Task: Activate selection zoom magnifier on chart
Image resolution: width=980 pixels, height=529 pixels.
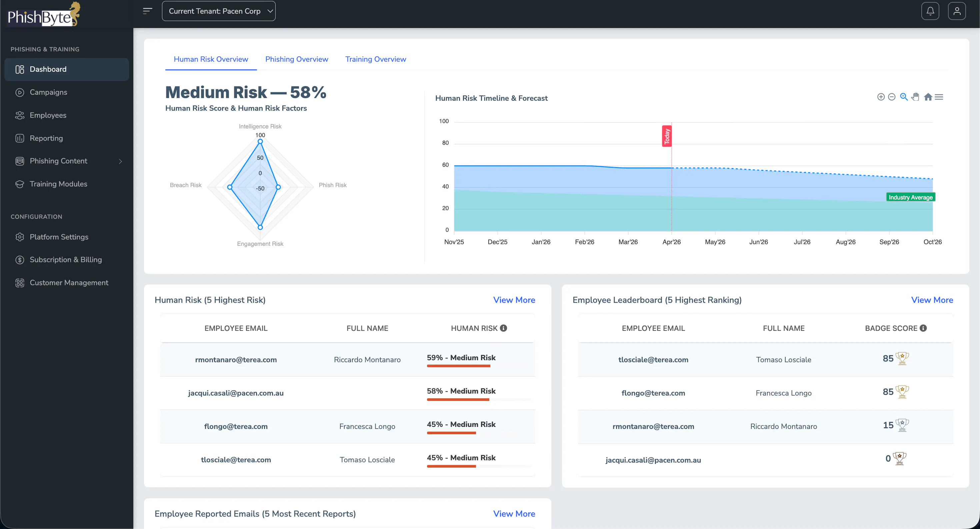Action: pos(904,97)
